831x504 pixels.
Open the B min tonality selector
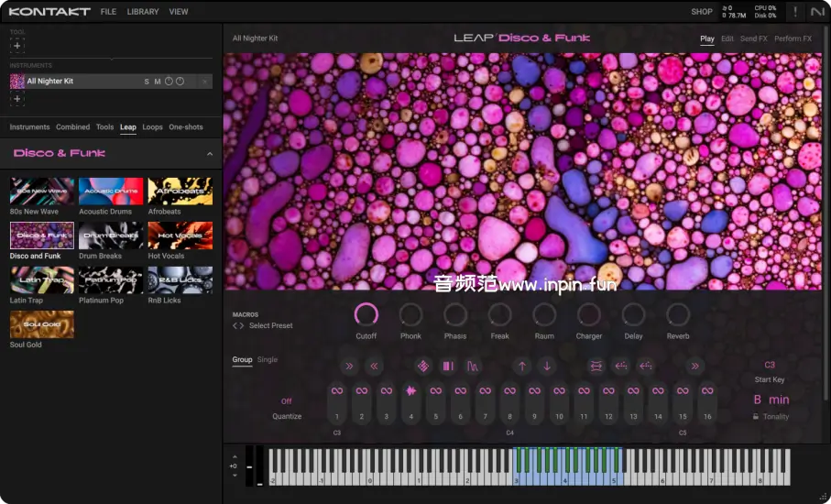pyautogui.click(x=771, y=400)
